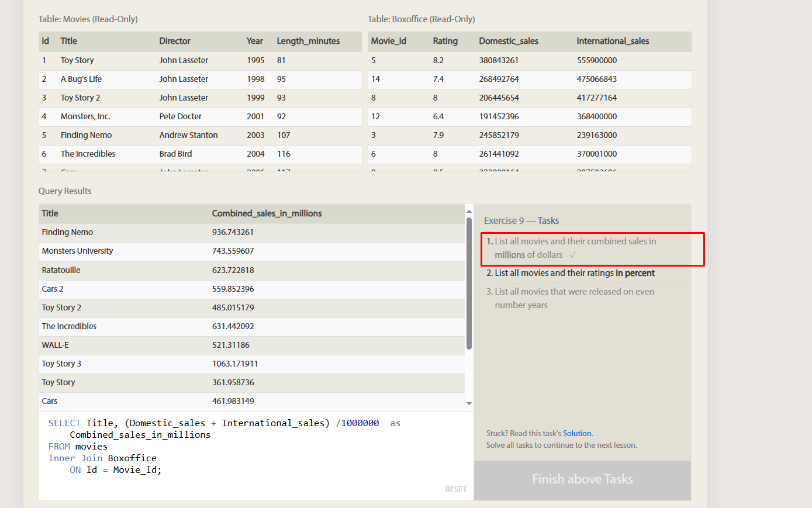Image resolution: width=812 pixels, height=508 pixels.
Task: Click Toy Story 2 in Movies table
Action: coord(80,98)
